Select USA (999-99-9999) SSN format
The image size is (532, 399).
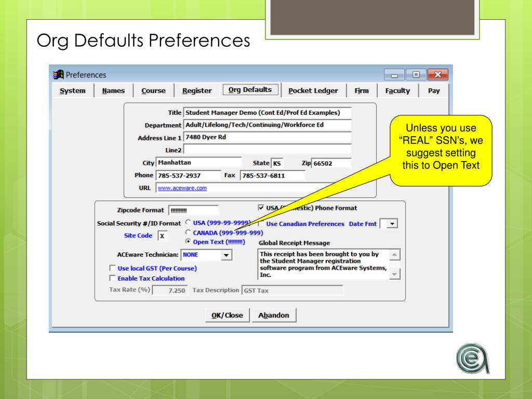188,222
